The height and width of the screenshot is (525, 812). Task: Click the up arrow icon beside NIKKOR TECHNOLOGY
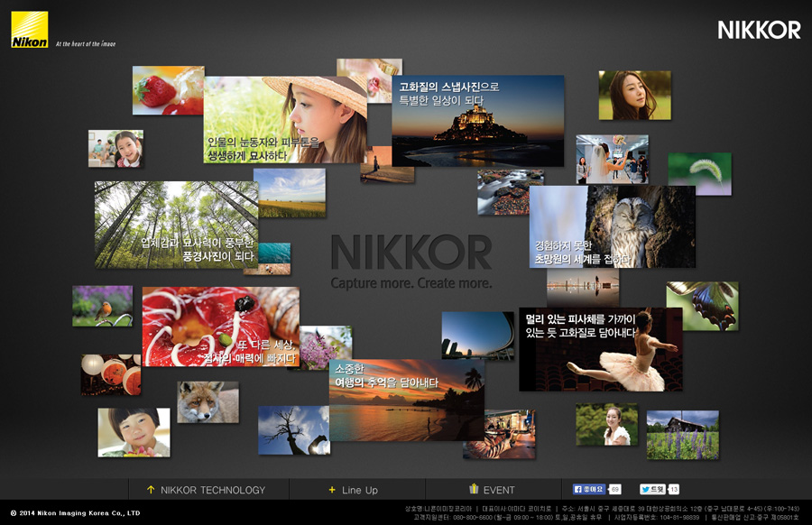(151, 490)
